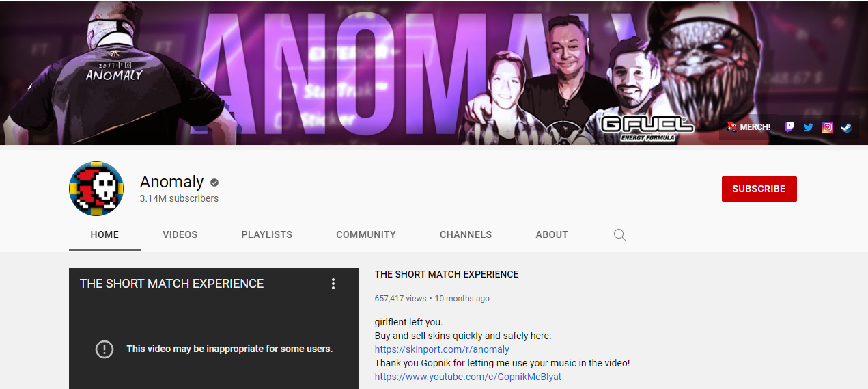Subscribe to the Anomaly channel

759,189
